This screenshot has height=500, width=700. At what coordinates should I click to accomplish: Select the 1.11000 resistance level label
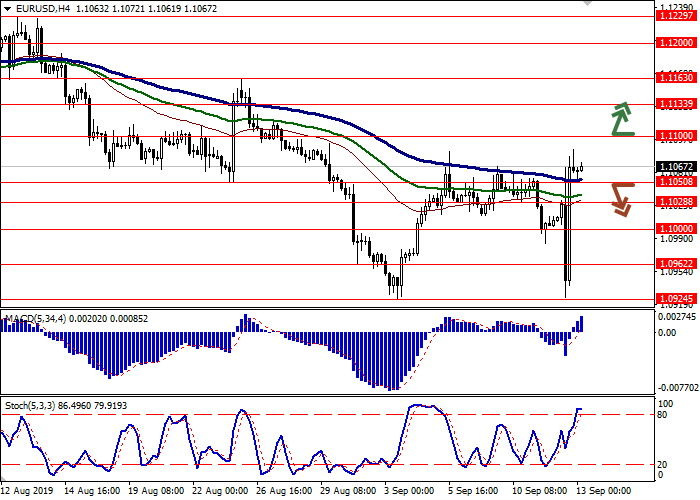pos(673,135)
